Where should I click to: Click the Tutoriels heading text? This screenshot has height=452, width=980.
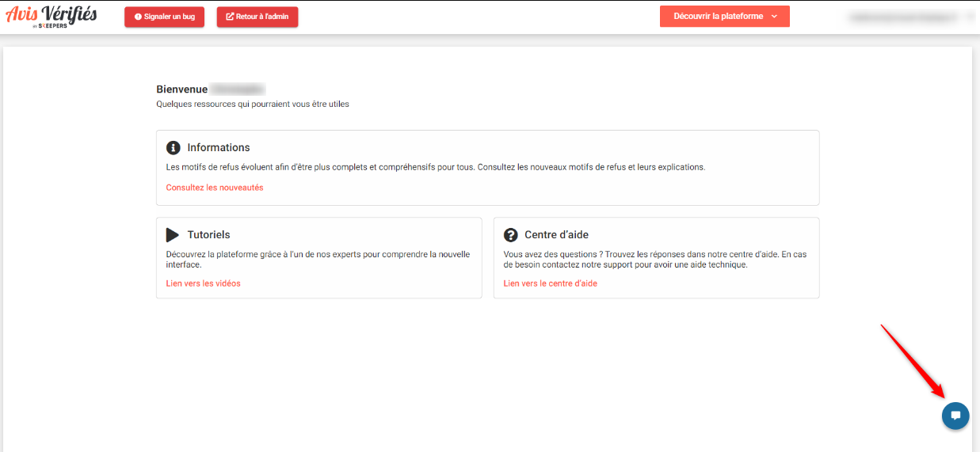coord(209,235)
